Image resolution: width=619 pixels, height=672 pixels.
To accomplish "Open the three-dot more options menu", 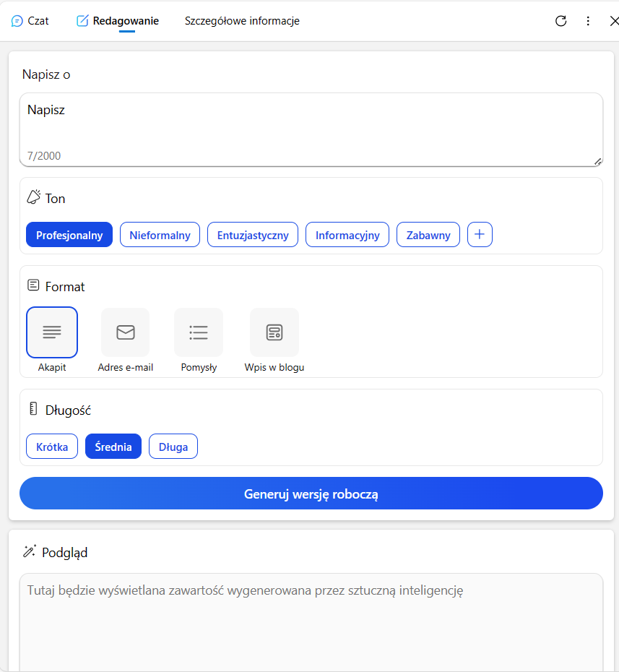I will (x=588, y=21).
